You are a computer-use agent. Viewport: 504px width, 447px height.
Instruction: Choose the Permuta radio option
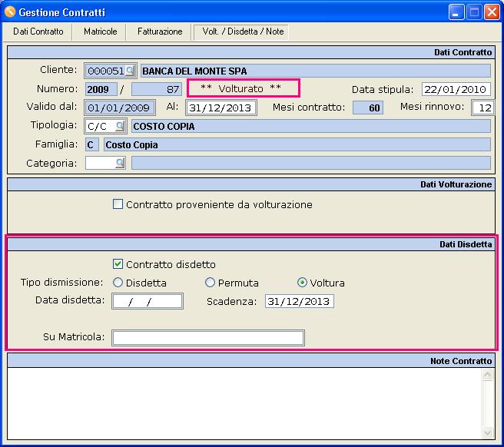click(210, 283)
